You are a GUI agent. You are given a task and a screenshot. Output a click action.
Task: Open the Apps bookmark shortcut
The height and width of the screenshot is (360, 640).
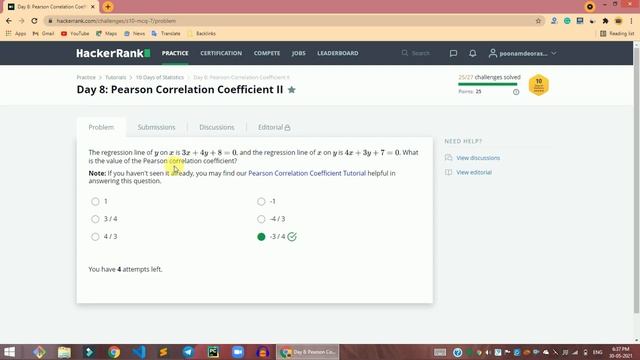tap(16, 33)
